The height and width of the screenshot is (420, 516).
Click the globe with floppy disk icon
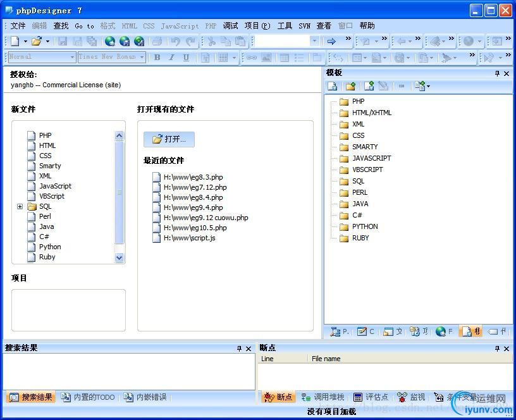[125, 41]
